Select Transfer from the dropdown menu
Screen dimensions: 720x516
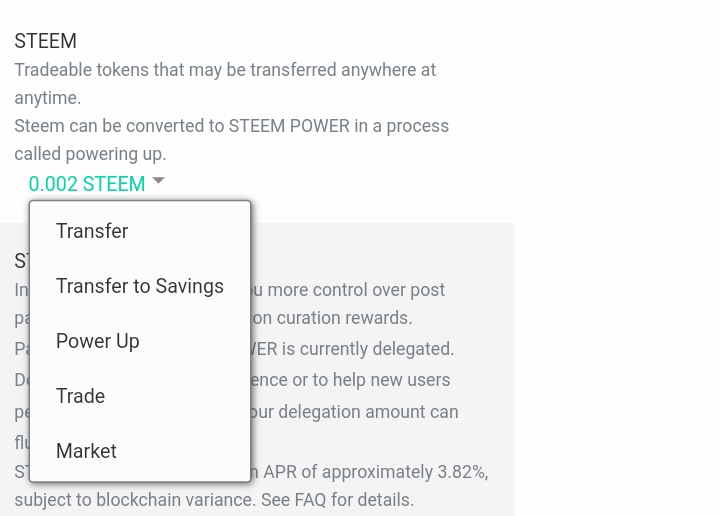tap(92, 231)
